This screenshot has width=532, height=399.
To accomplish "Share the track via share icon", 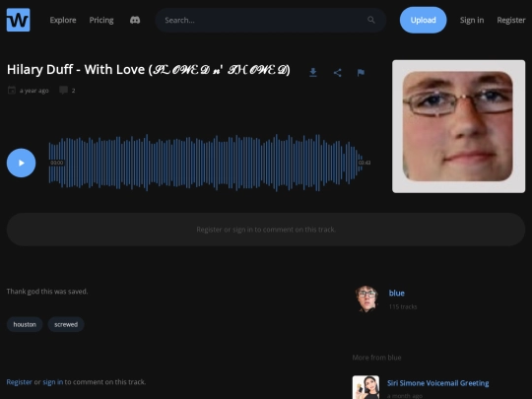I will point(337,73).
